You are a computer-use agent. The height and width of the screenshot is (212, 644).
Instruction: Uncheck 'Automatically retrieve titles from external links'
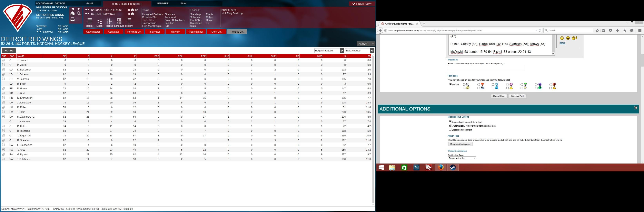(450, 125)
